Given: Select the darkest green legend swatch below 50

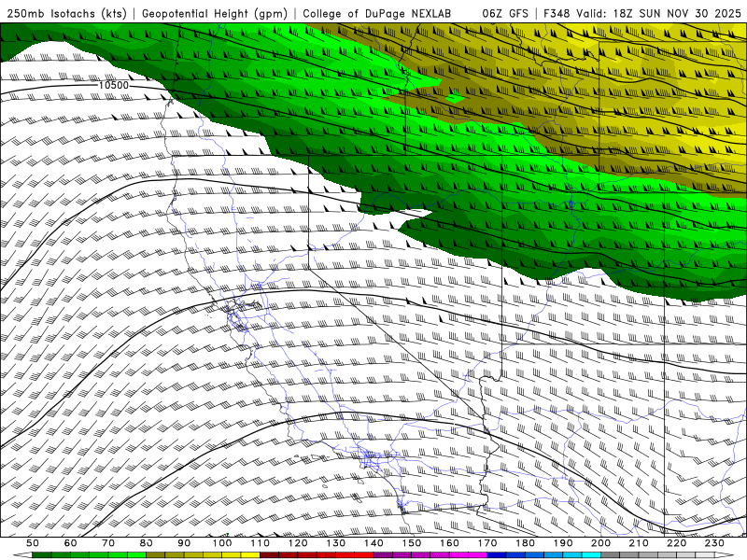Looking at the screenshot, I should point(42,555).
